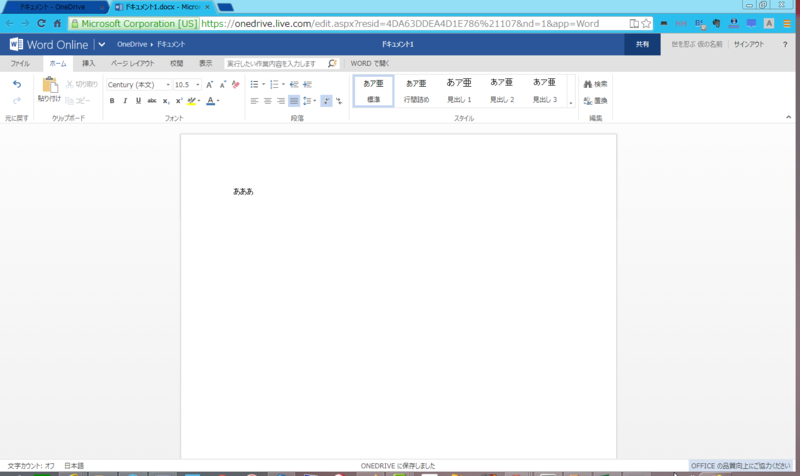Click the 検索 (Find) binoculars button
This screenshot has height=476, width=800.
point(595,84)
